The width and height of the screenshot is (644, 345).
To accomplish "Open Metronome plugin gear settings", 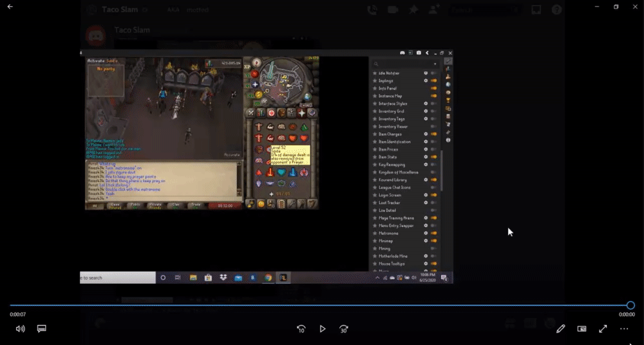I will coord(426,233).
